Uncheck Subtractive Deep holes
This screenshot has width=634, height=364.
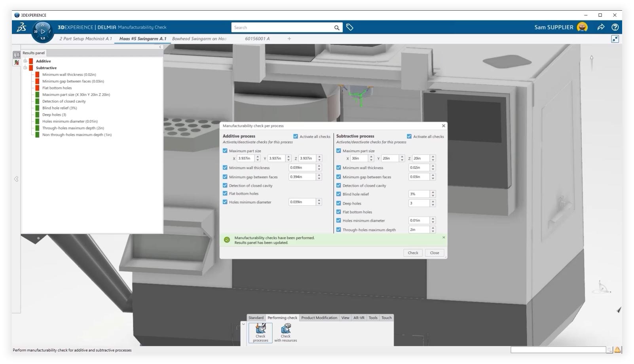(339, 203)
